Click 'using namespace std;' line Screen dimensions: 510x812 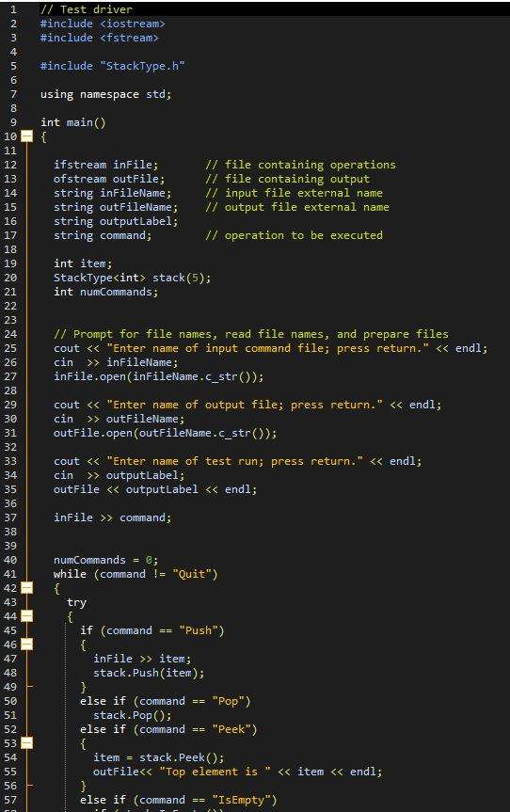point(106,94)
